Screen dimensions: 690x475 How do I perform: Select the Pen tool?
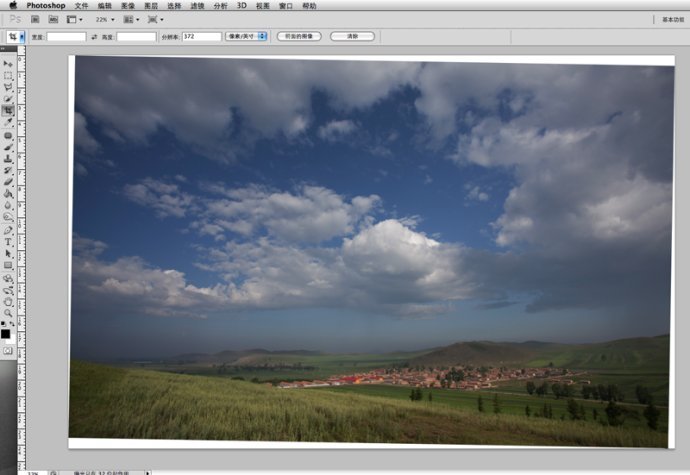(x=8, y=229)
